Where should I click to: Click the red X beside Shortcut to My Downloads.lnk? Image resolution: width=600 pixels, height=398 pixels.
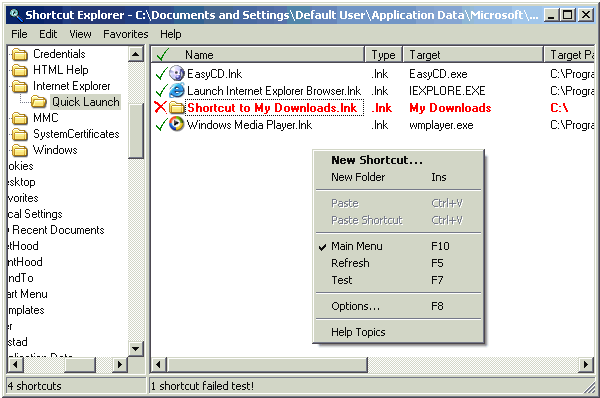pos(160,108)
